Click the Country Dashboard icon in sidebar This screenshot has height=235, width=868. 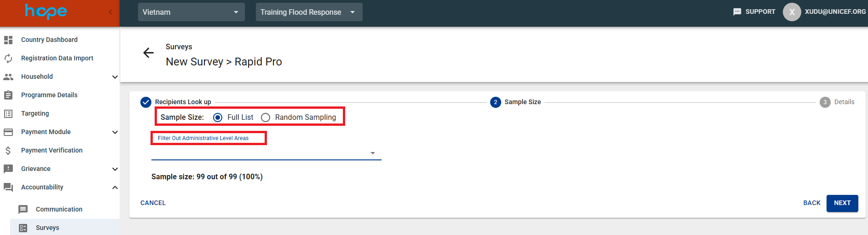coord(8,40)
